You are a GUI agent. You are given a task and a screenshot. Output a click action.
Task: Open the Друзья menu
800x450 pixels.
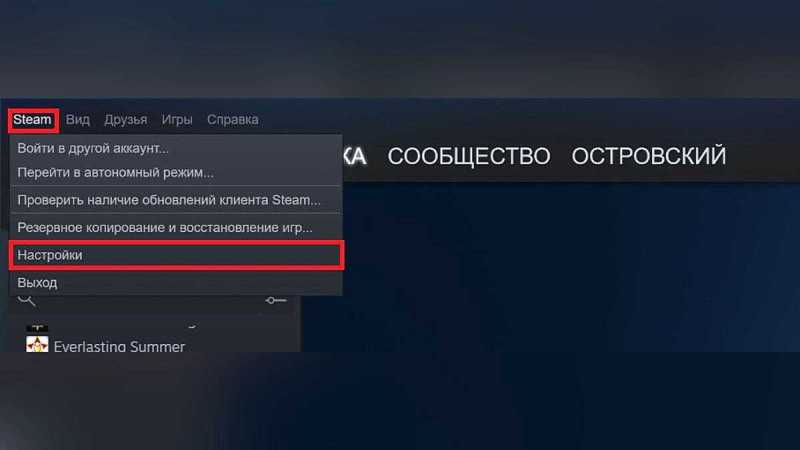(x=126, y=120)
